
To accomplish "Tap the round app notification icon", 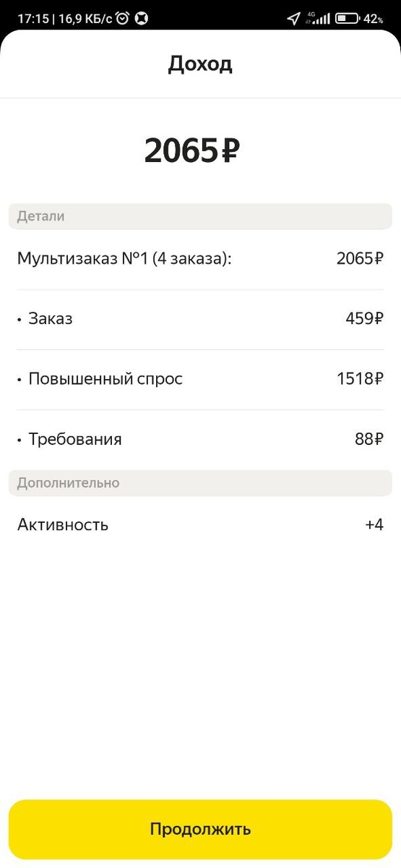I will (x=142, y=19).
